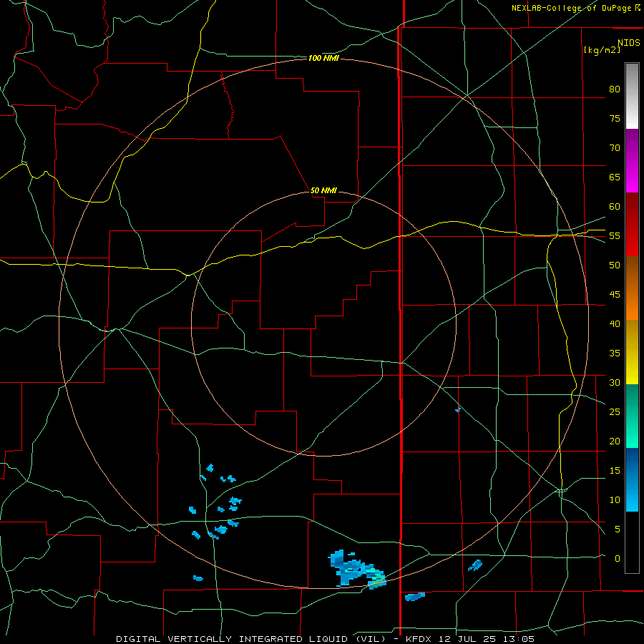
Task: Click the magenta-purple segment of the color bar
Action: [x=632, y=161]
